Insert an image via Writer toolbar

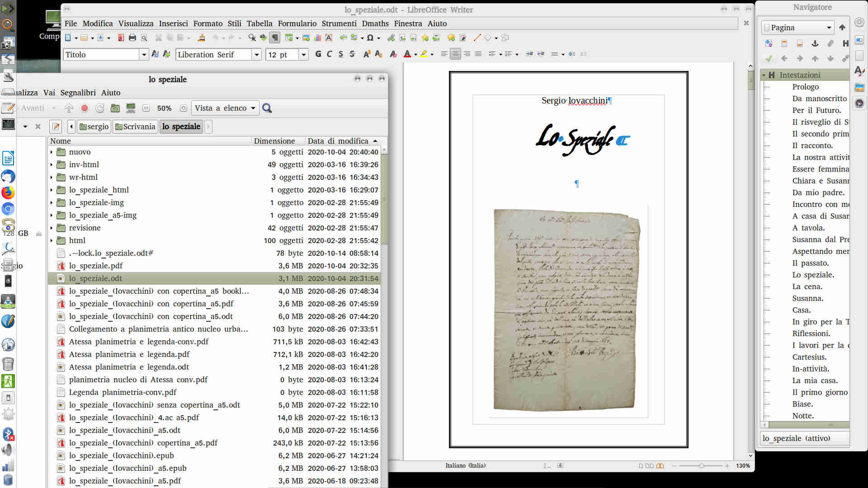pyautogui.click(x=306, y=38)
